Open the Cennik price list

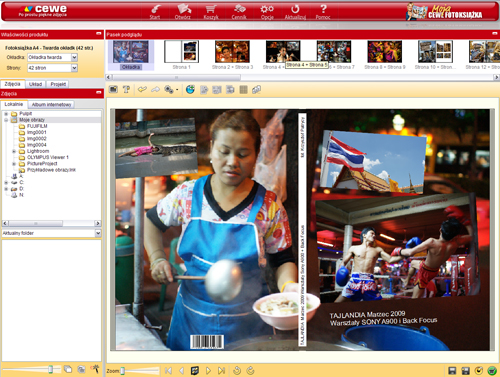click(239, 12)
